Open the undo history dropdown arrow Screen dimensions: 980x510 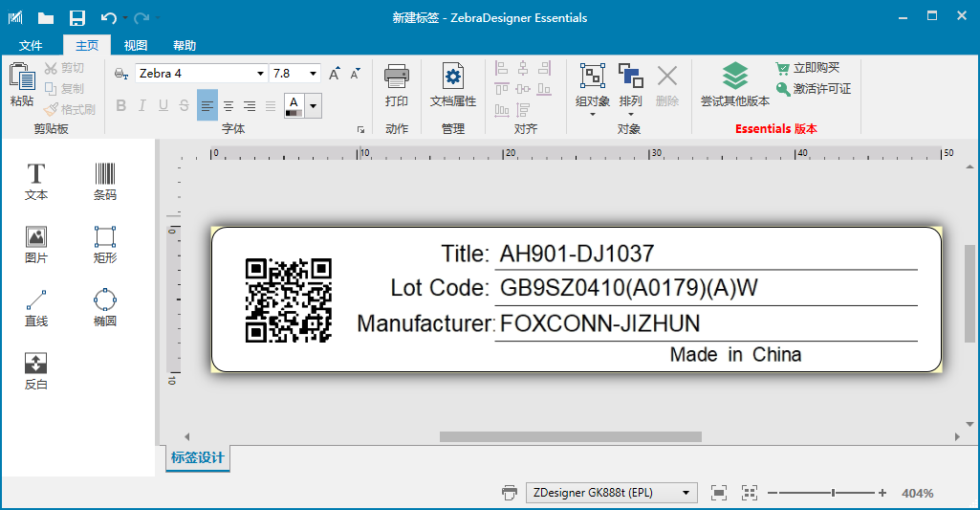click(125, 18)
